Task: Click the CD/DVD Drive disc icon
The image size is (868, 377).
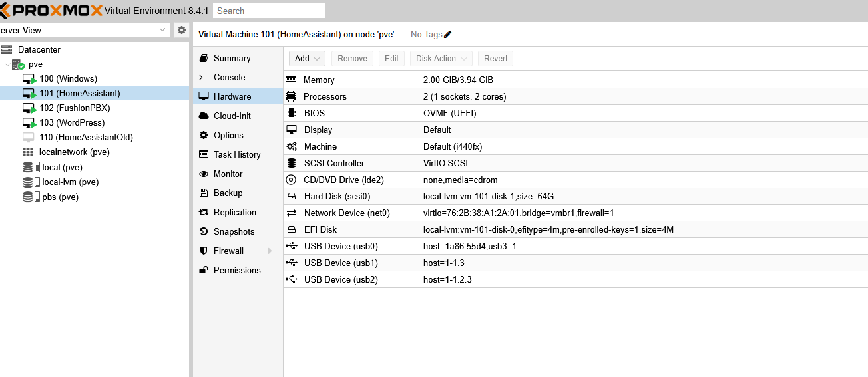Action: coord(291,180)
